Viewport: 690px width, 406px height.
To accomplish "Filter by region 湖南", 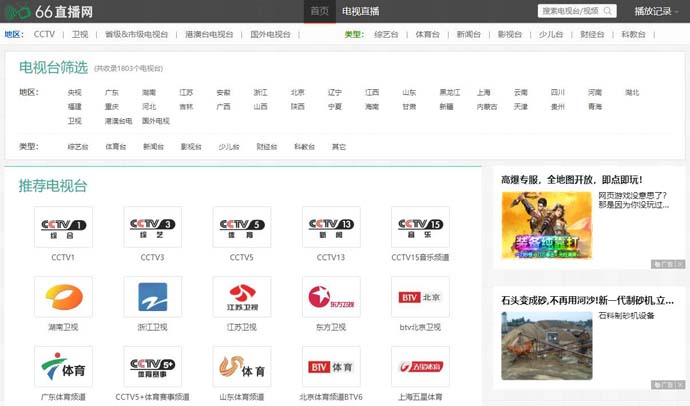I will [x=149, y=92].
